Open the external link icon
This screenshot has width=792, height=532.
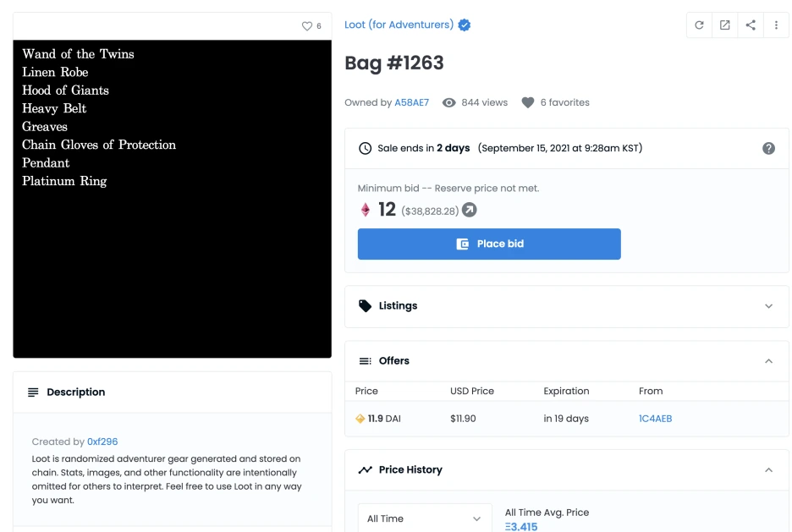click(725, 25)
